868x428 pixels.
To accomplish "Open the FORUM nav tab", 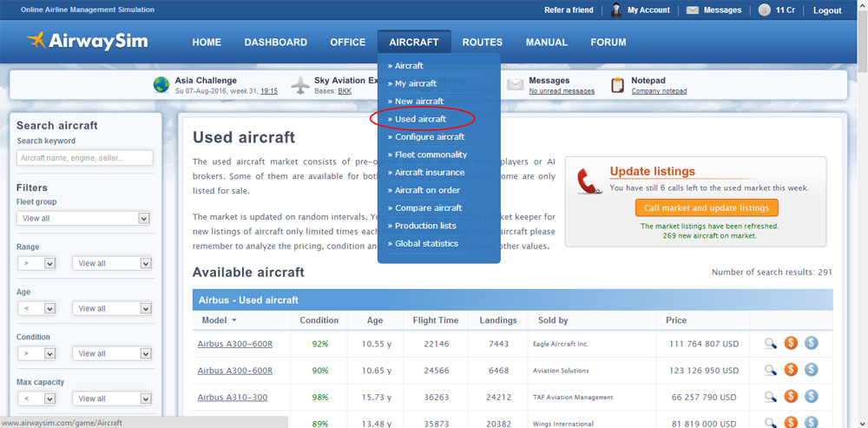I will click(x=608, y=42).
